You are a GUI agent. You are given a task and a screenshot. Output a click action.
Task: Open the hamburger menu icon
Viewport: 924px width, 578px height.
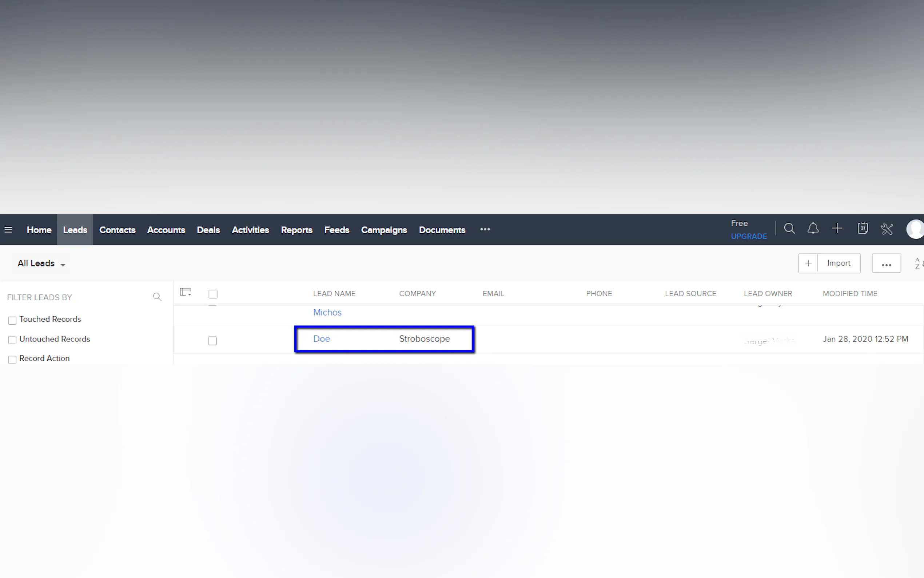[8, 230]
